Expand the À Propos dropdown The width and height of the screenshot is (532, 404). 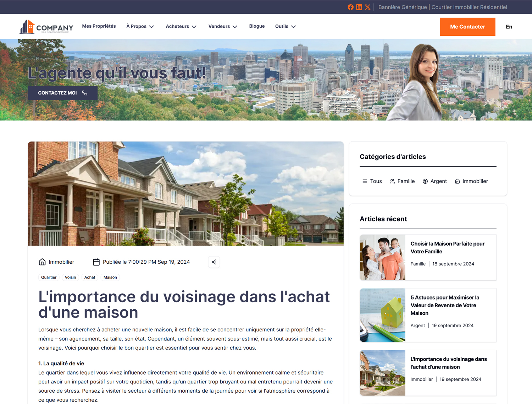coord(140,26)
